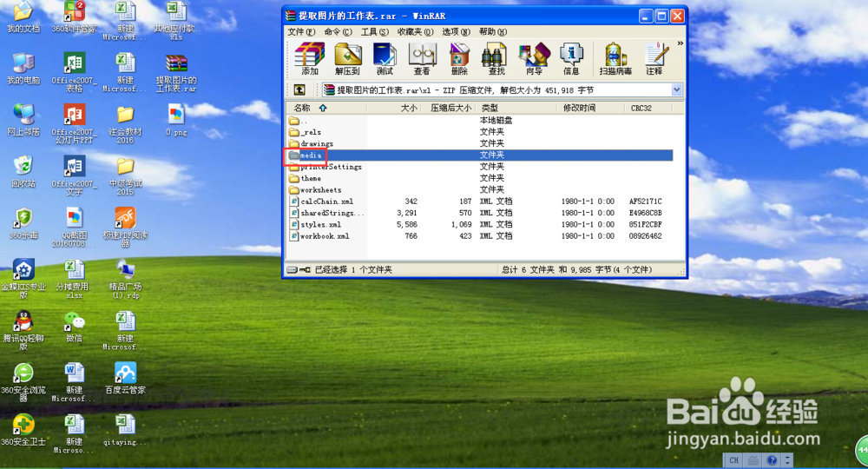The image size is (868, 469).
Task: Select 回收站 recycle bin icon
Action: pos(23,172)
